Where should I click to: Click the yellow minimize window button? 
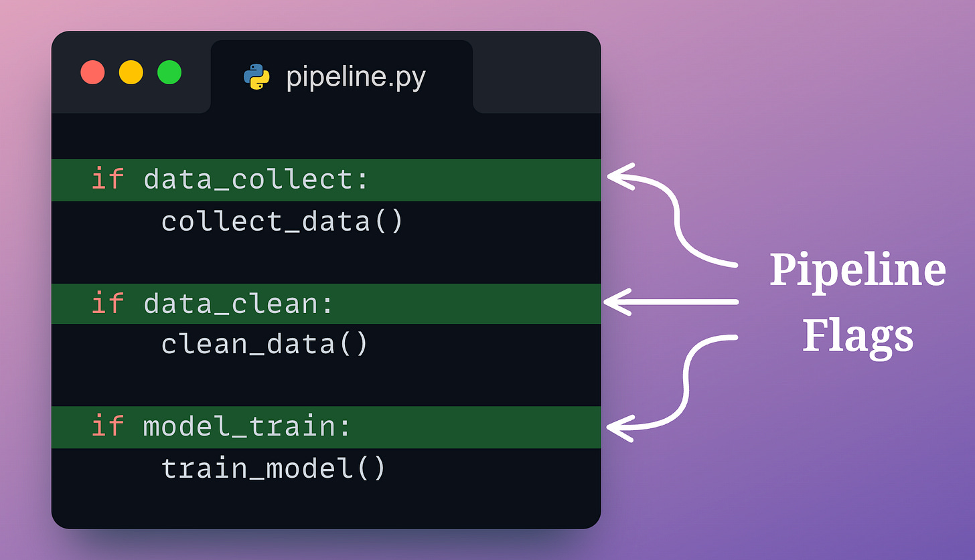(x=131, y=72)
